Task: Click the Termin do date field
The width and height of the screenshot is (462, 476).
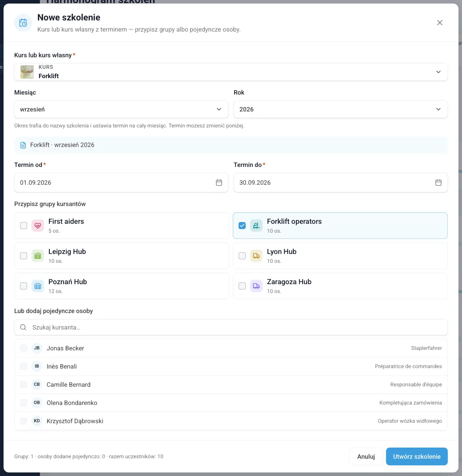Action: pos(340,182)
